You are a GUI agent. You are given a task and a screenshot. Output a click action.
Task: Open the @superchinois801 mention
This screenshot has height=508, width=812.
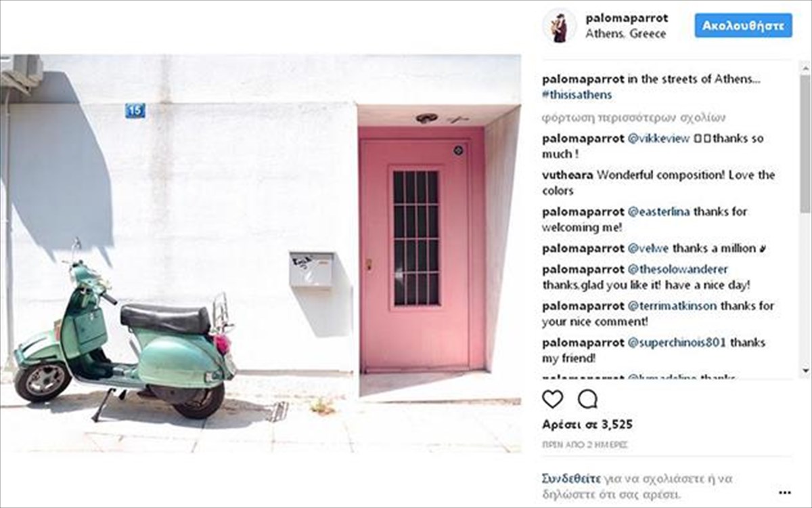point(677,342)
